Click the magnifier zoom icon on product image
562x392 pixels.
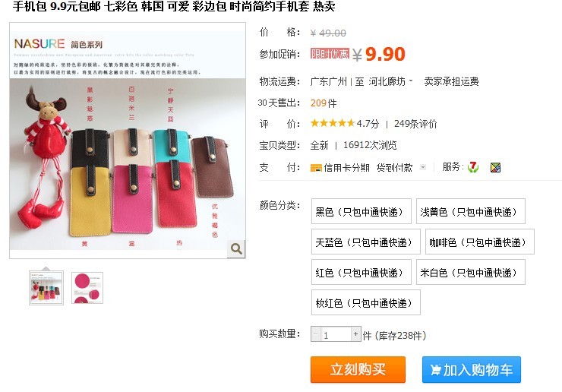point(236,248)
